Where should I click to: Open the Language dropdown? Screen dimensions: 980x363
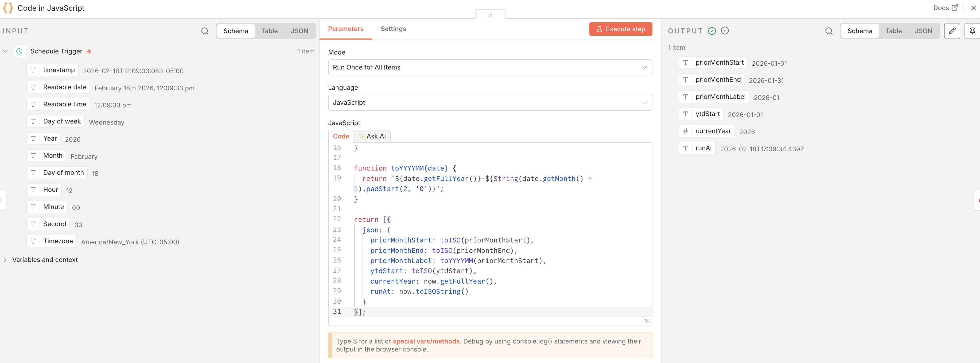[x=490, y=103]
